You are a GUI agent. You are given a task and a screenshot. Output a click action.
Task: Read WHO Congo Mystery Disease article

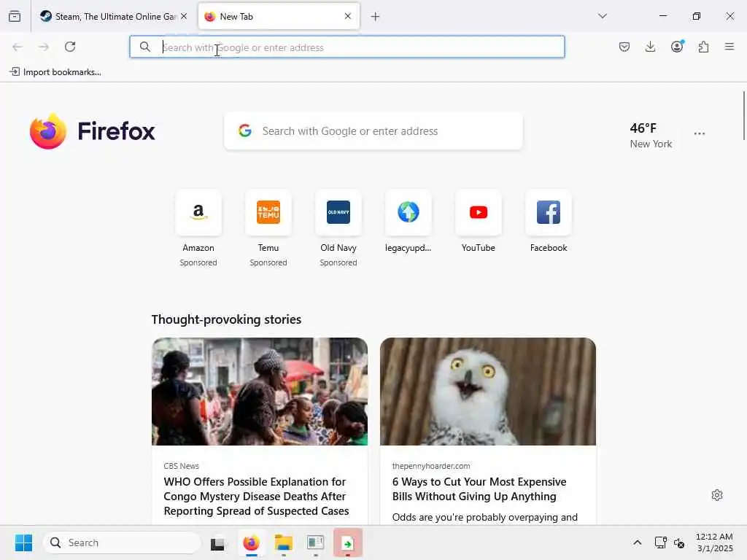coord(256,496)
